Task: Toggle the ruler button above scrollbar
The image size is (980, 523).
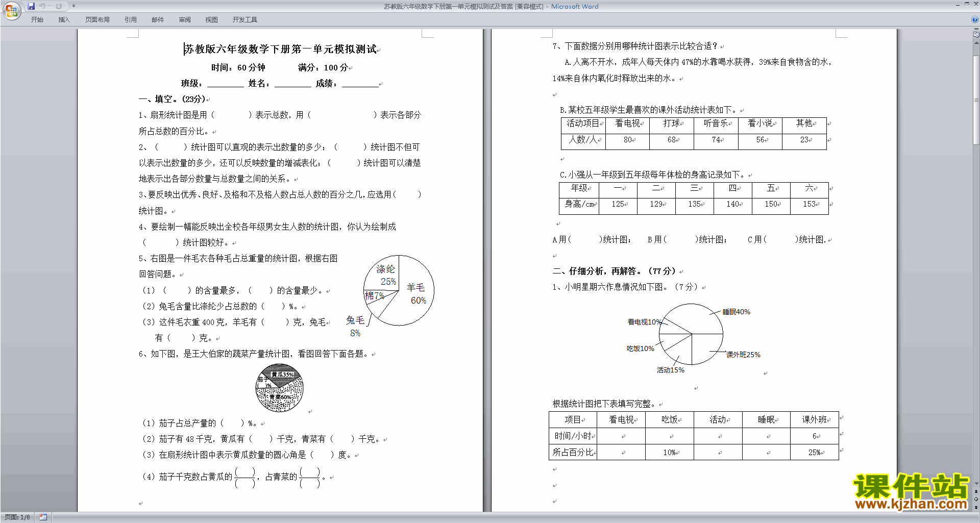Action: 976,35
